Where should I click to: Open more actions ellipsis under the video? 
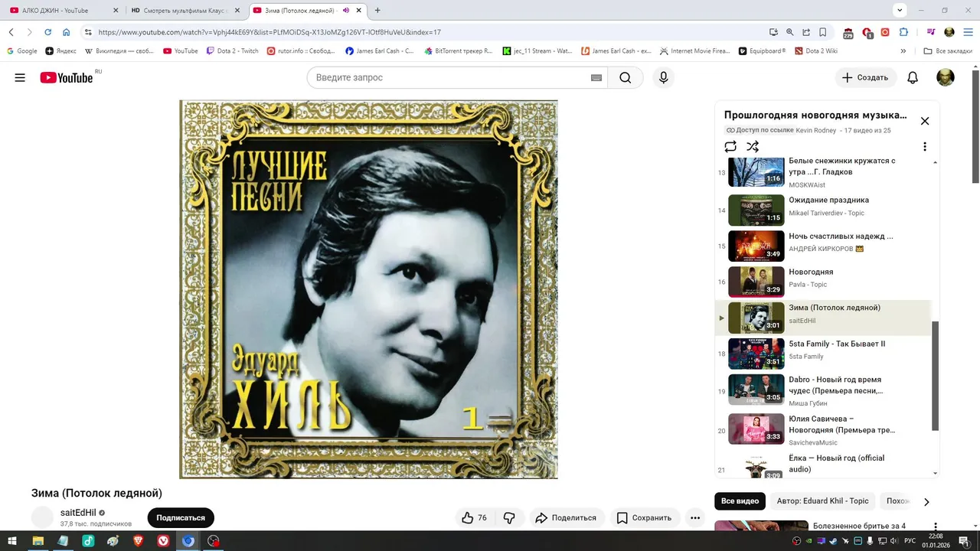(695, 518)
